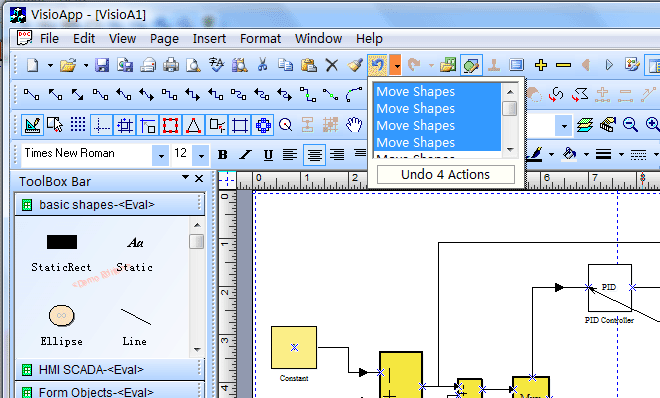Close the ToolBox Bar panel

[199, 179]
